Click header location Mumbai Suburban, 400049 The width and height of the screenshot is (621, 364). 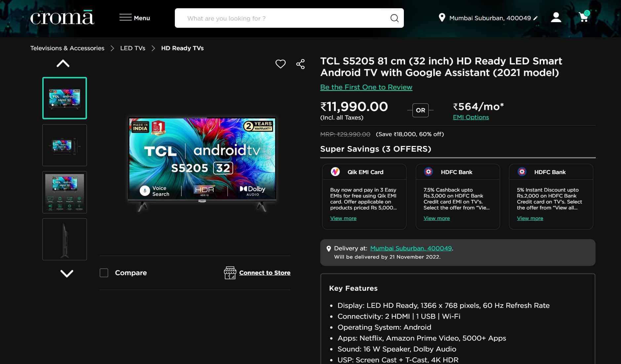490,18
